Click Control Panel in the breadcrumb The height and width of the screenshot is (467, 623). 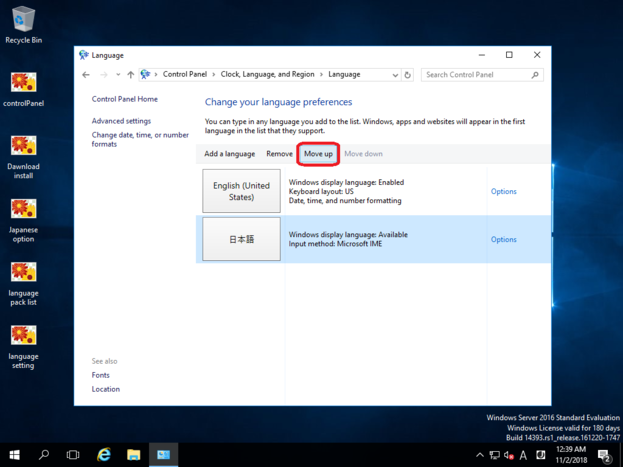[x=185, y=74]
